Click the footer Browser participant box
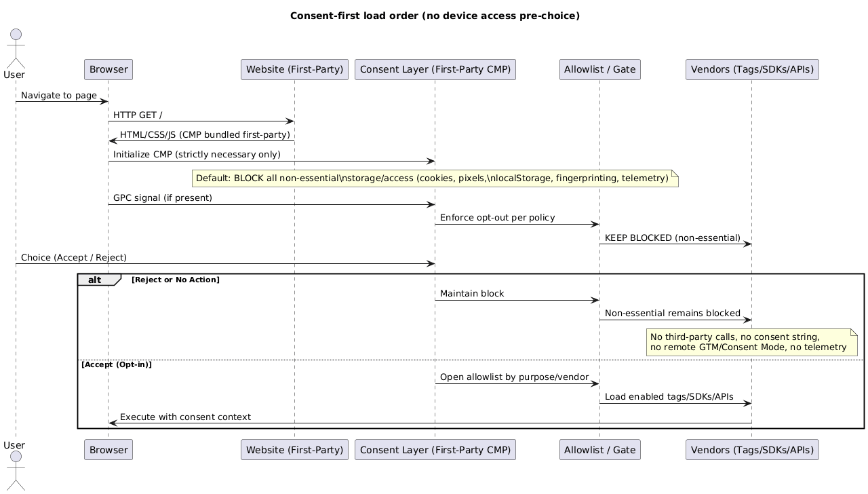 point(108,450)
